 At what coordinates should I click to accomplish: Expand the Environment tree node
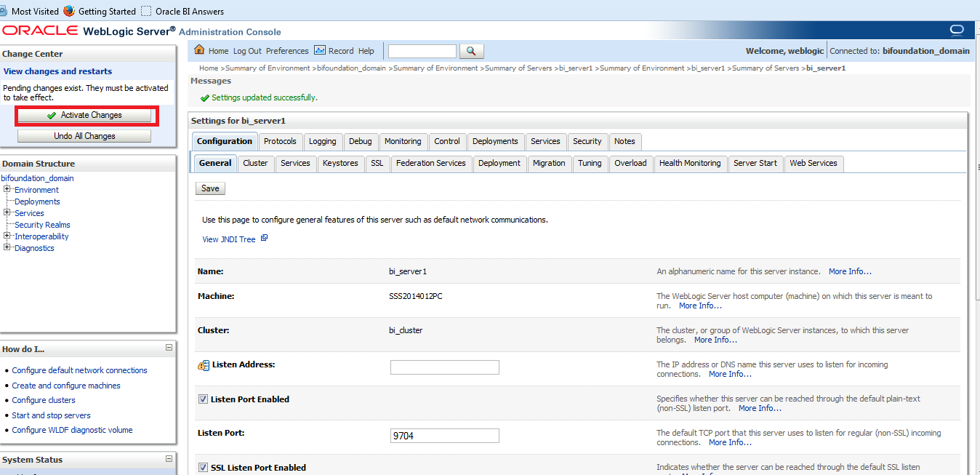7,189
